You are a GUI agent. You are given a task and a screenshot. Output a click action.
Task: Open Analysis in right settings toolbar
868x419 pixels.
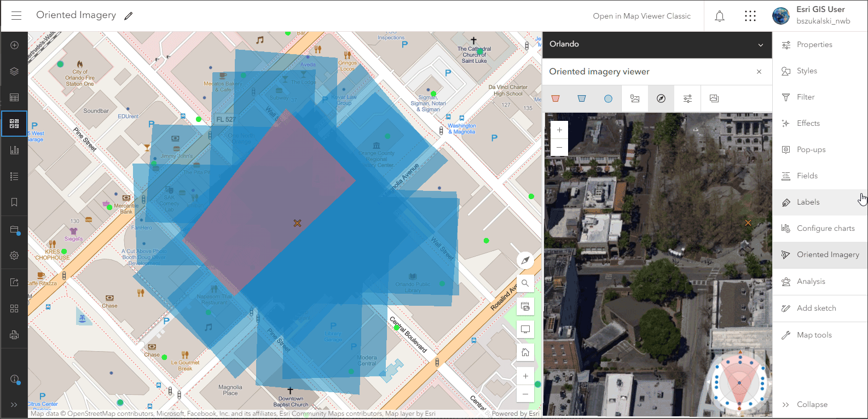coord(820,282)
